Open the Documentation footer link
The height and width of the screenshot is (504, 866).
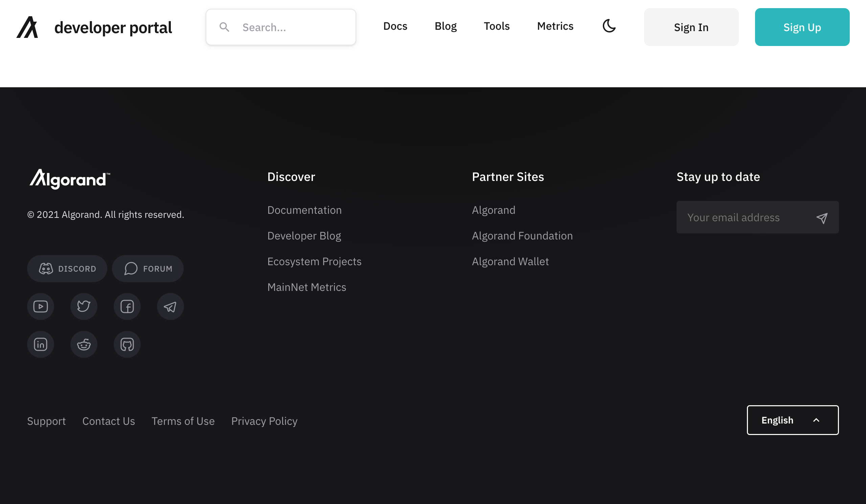304,210
